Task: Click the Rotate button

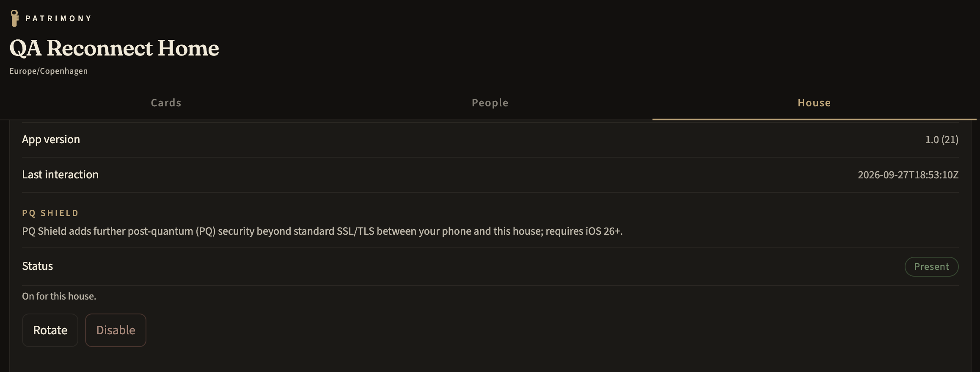Action: coord(50,330)
